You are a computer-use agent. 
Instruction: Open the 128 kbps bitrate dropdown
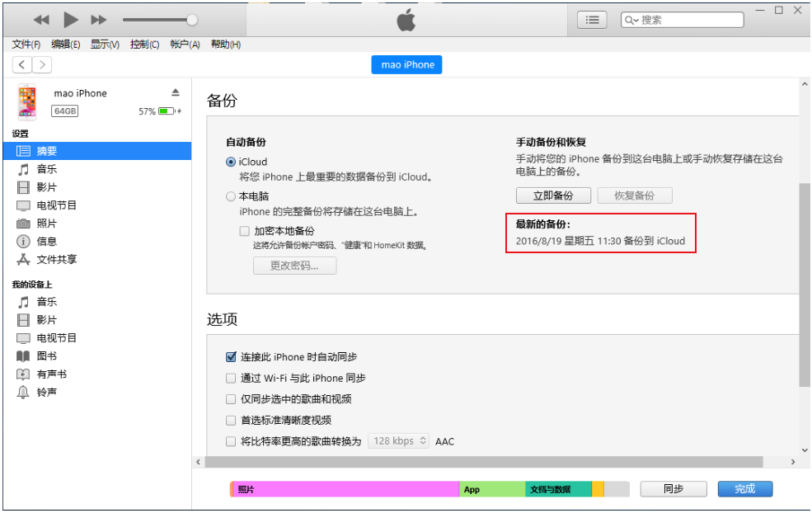398,441
